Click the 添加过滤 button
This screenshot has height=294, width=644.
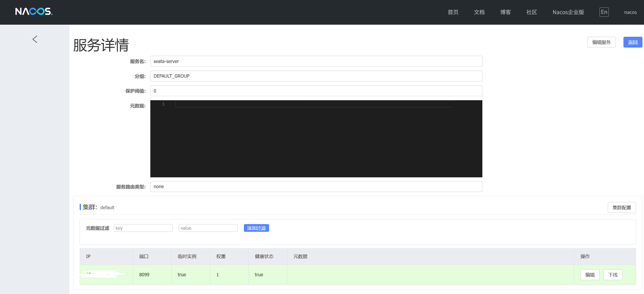tap(256, 228)
